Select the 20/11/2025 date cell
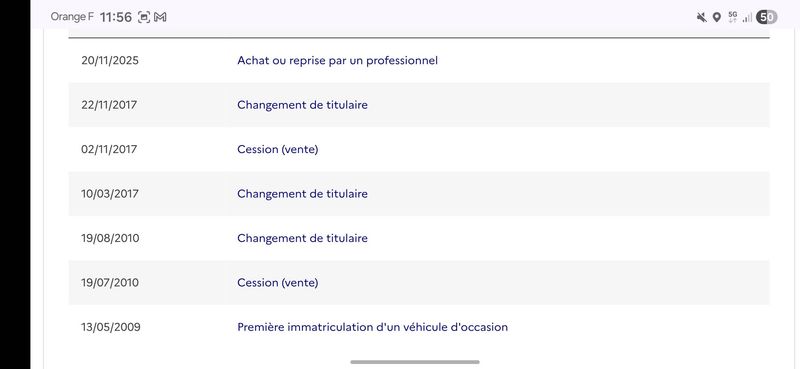The width and height of the screenshot is (800, 369). pos(110,60)
